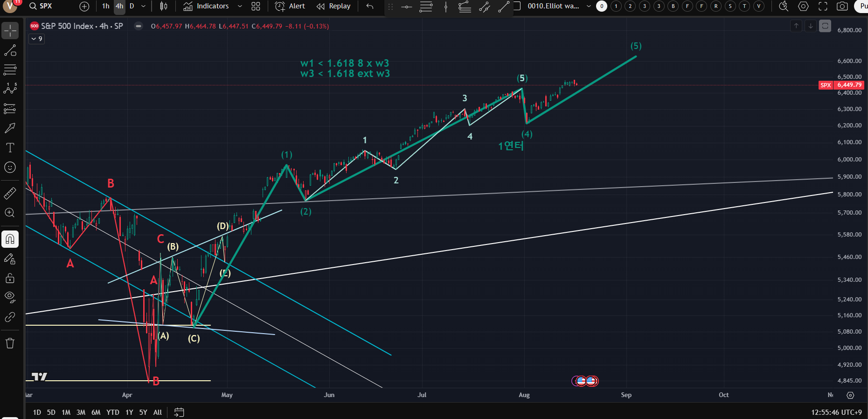
Task: Select the Measure ruler tool
Action: pyautogui.click(x=10, y=193)
